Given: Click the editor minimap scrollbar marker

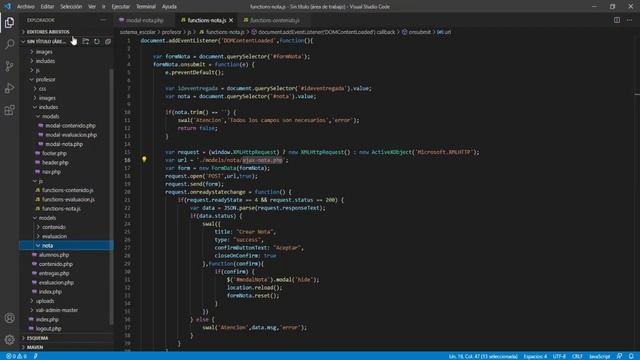Looking at the screenshot, I should (637, 95).
